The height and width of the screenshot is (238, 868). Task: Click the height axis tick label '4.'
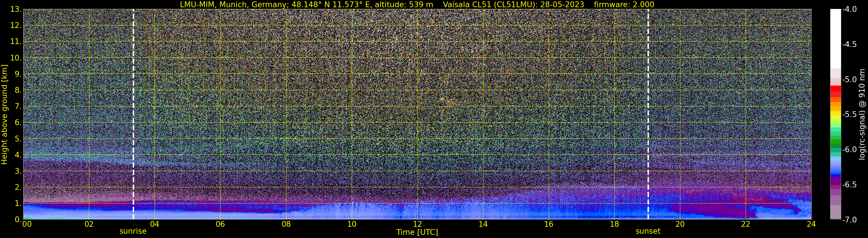[x=18, y=155]
